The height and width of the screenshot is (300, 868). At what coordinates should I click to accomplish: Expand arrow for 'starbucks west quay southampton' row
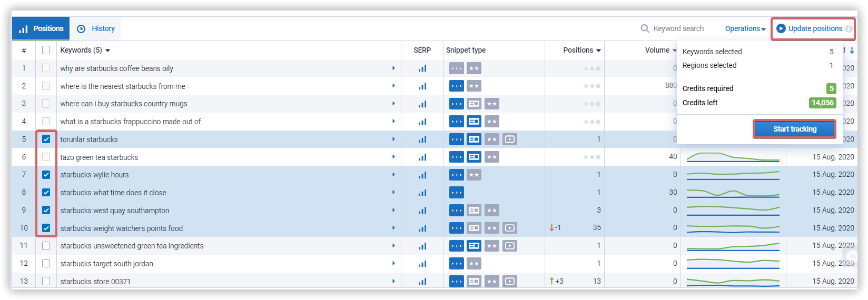pos(393,211)
